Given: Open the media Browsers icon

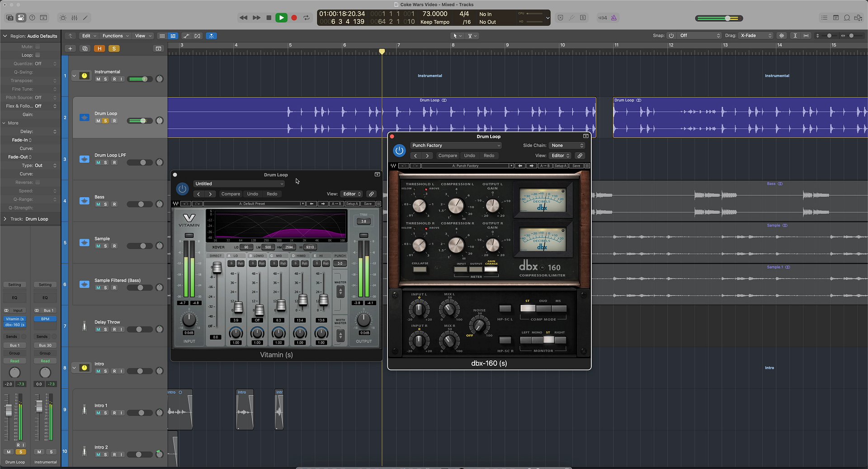Looking at the screenshot, I should pyautogui.click(x=859, y=18).
